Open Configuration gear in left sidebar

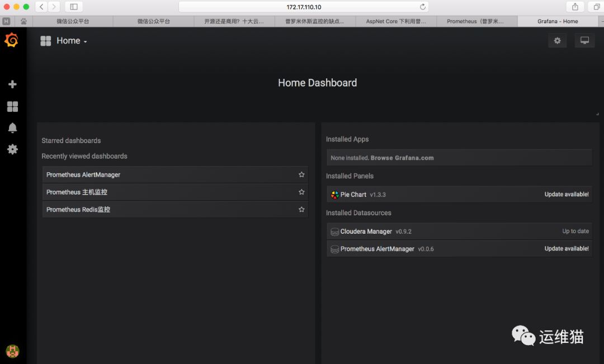click(x=12, y=149)
